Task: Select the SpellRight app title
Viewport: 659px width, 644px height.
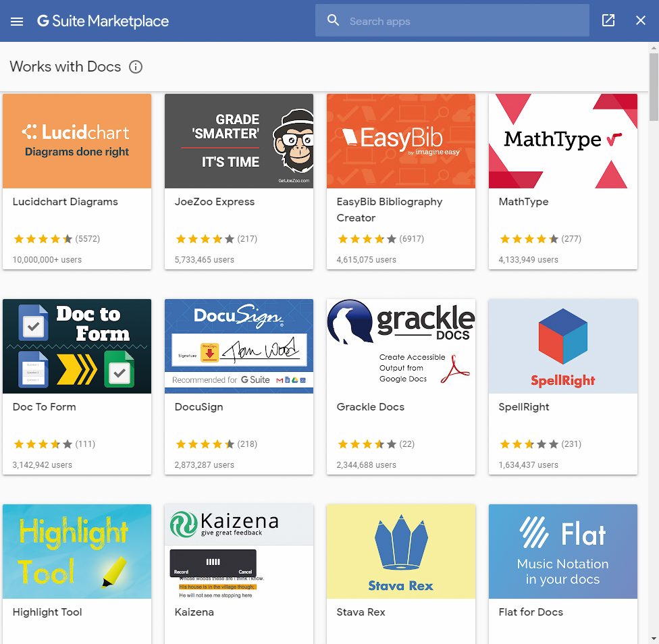Action: (x=524, y=406)
